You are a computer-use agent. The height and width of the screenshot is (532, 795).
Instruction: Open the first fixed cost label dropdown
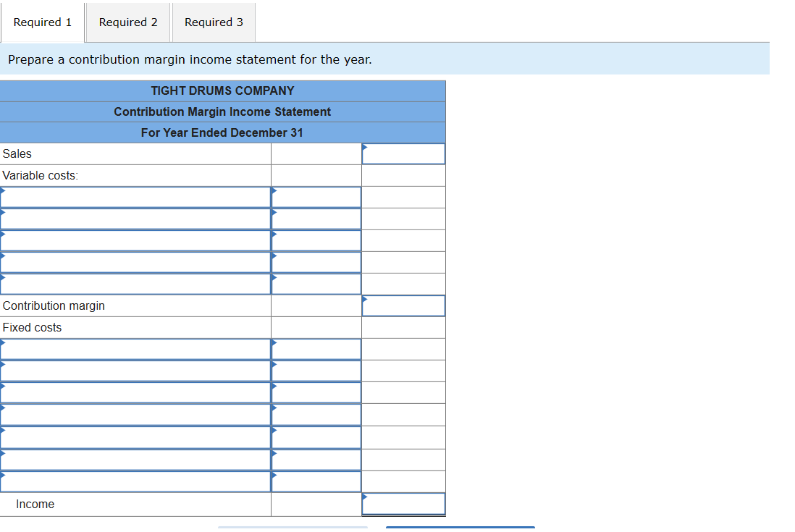coord(135,349)
